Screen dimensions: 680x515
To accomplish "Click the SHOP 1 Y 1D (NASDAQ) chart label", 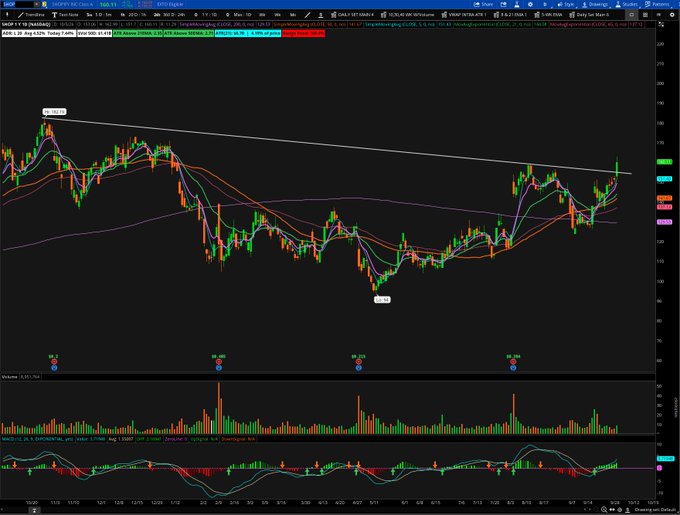I will point(26,25).
